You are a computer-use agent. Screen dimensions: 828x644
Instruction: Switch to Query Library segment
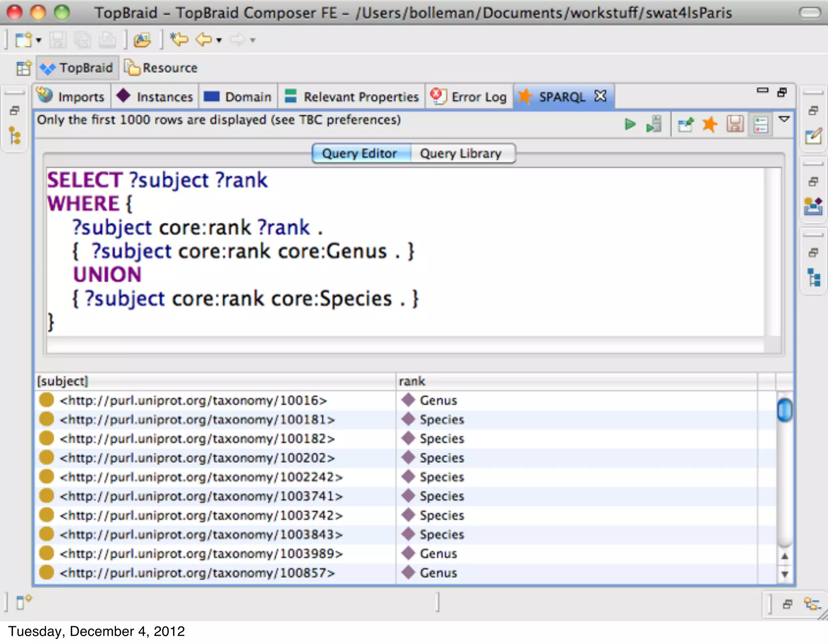(x=460, y=154)
